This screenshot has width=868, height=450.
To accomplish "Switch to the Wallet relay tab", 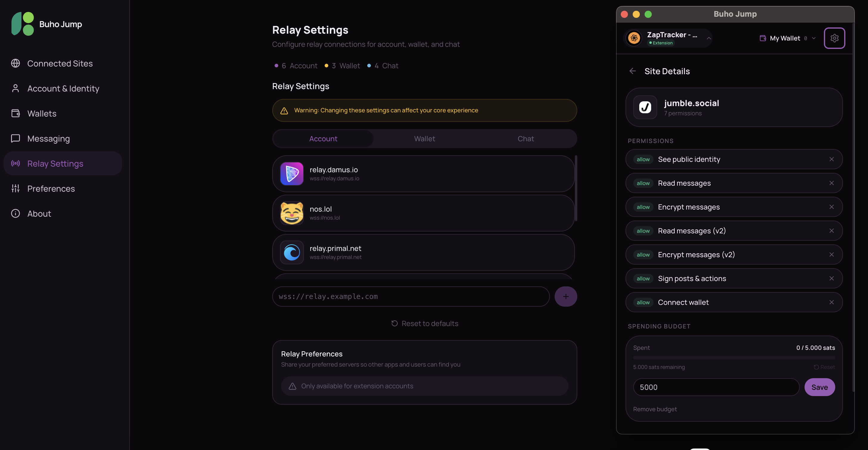I will point(424,139).
